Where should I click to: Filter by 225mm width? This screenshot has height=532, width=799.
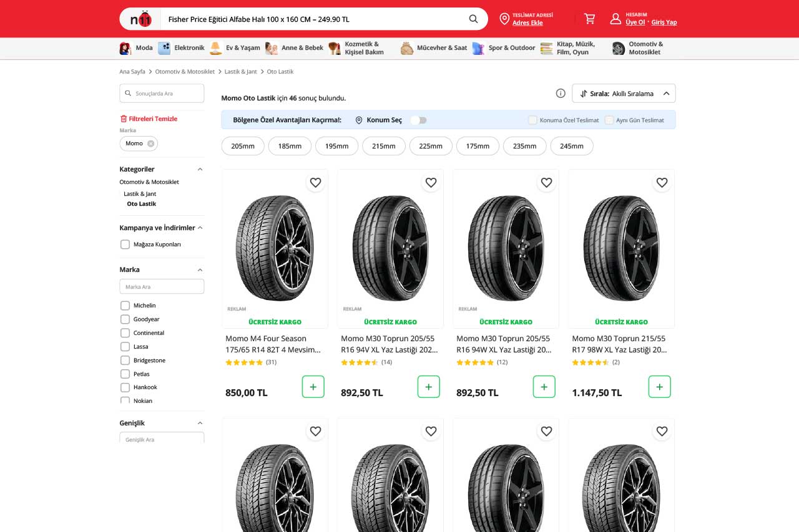[431, 146]
